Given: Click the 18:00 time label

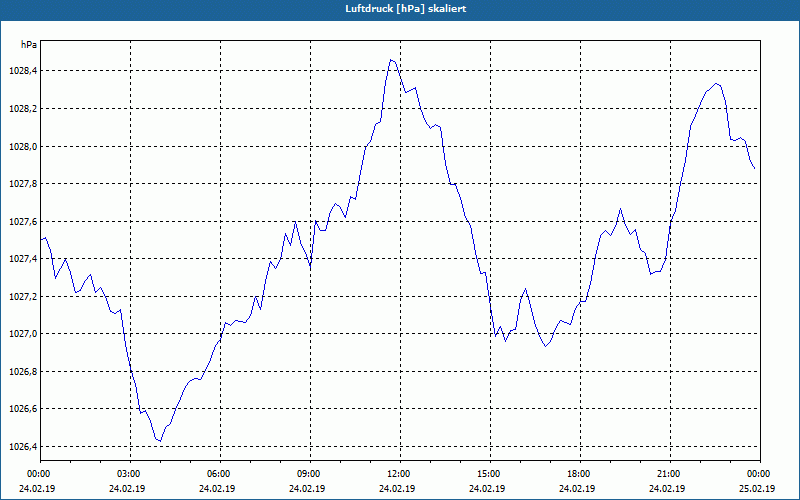Looking at the screenshot, I should (580, 474).
